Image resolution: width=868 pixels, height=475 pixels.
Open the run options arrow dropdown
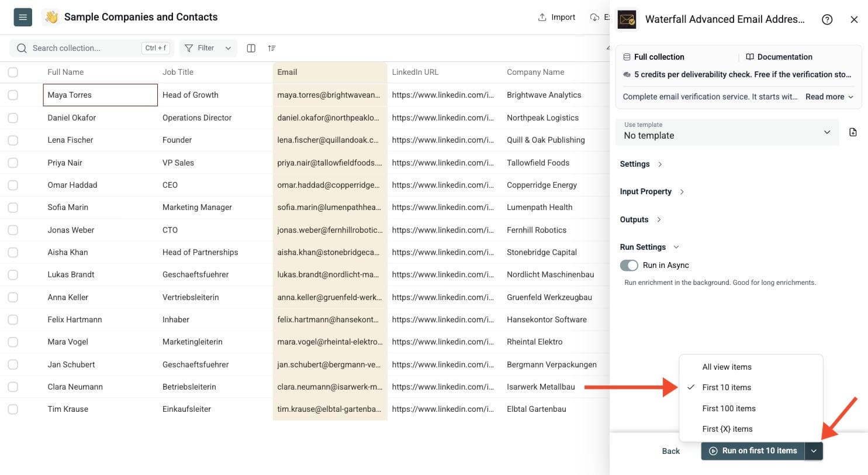[814, 451]
